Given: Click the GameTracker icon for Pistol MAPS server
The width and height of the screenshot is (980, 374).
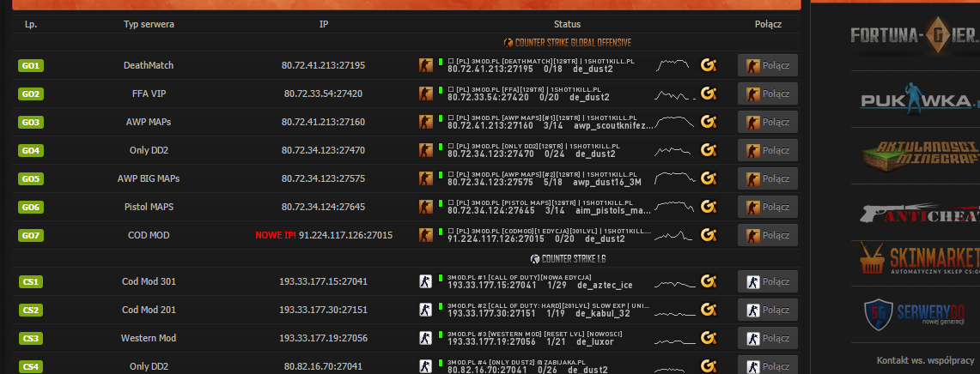Looking at the screenshot, I should click(x=709, y=207).
